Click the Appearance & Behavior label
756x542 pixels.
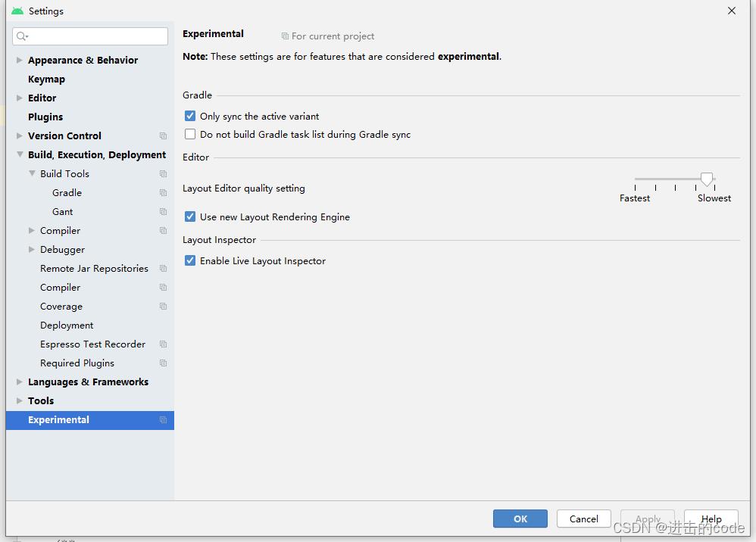tap(83, 61)
